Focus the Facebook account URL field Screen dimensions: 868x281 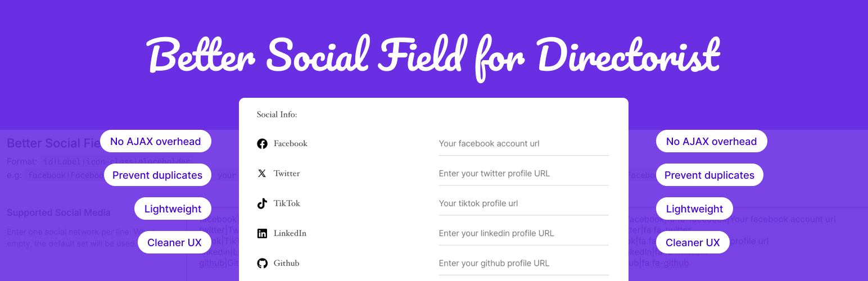[523, 144]
